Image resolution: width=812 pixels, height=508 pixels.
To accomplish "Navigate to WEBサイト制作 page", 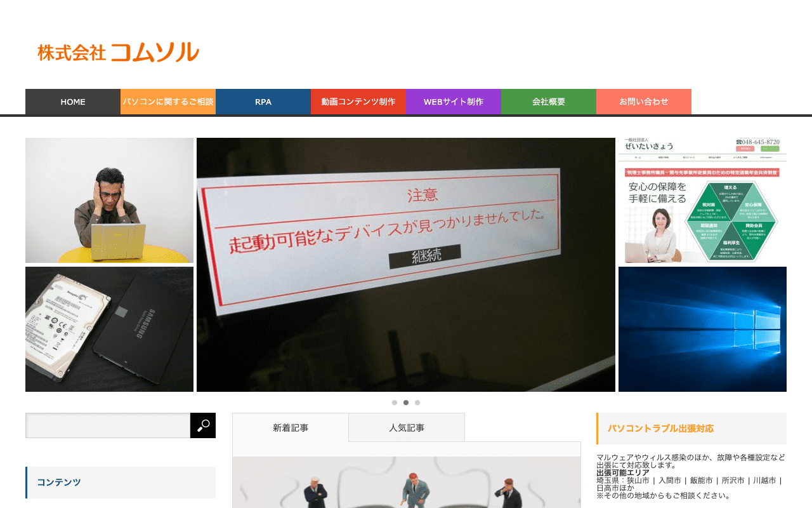I will click(x=454, y=102).
